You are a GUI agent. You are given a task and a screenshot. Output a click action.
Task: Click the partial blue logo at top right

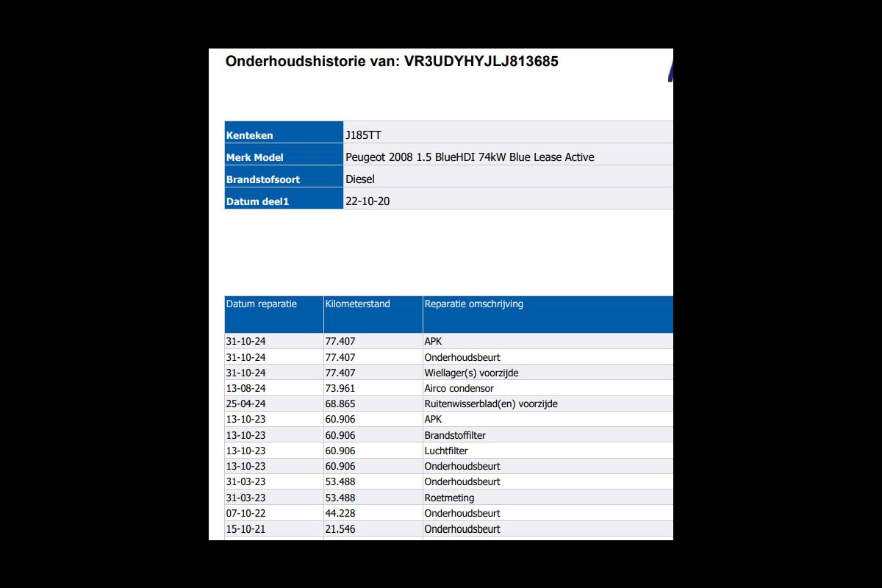point(670,72)
